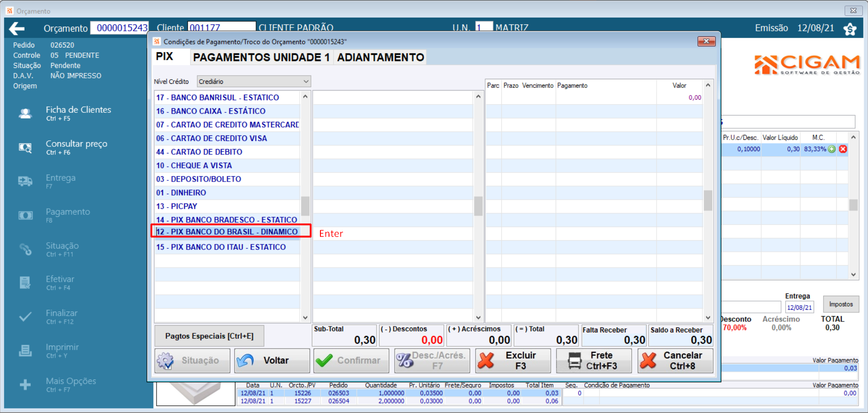Click the Frete Ctrl+F3 button
Image resolution: width=868 pixels, height=413 pixels.
pos(594,360)
